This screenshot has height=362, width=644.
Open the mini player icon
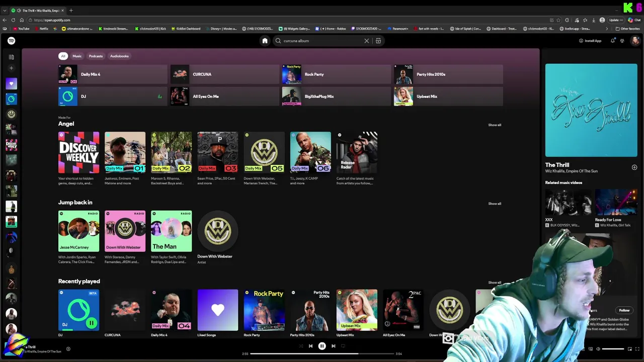tap(629, 349)
